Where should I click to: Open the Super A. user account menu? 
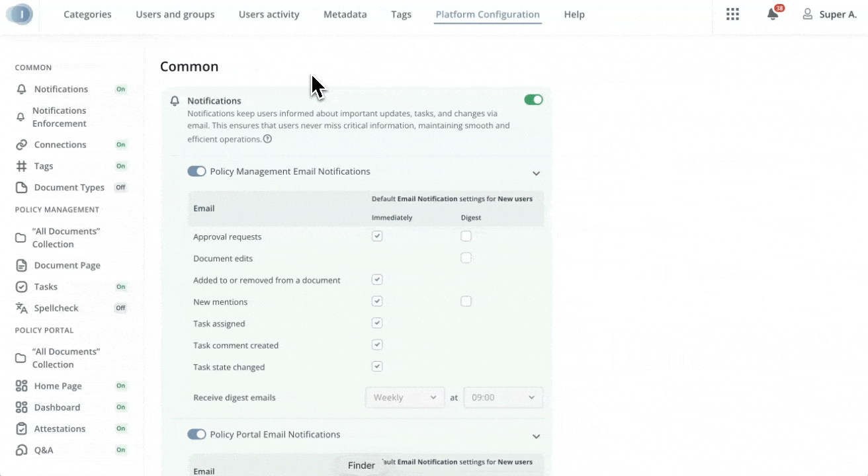coord(830,15)
